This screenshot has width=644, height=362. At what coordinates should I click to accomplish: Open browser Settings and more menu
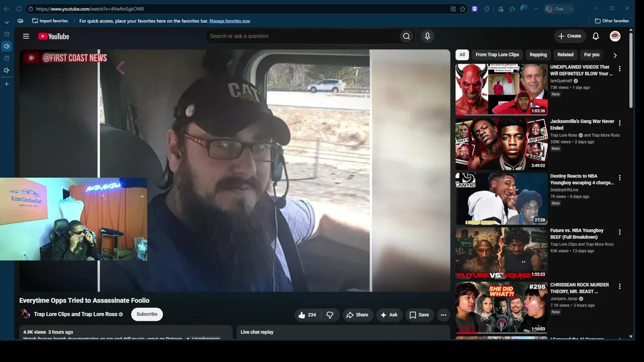coord(536,9)
